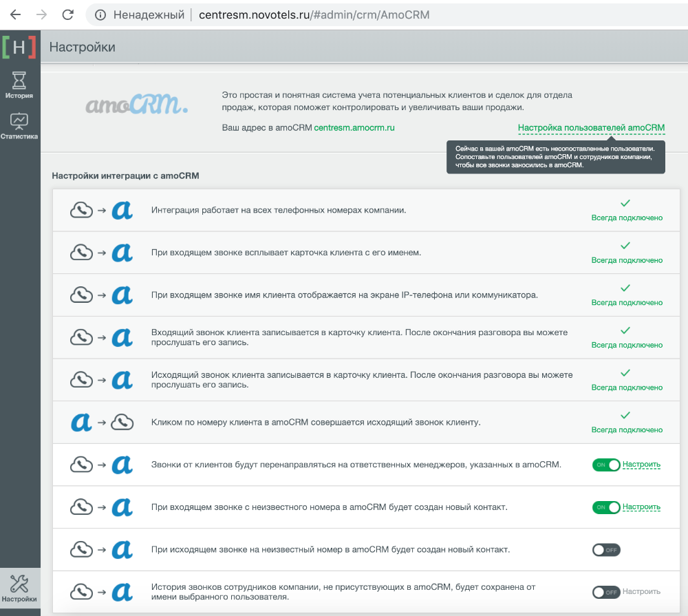Enable call history for non-amoCRM employees
This screenshot has height=616, width=688.
606,593
